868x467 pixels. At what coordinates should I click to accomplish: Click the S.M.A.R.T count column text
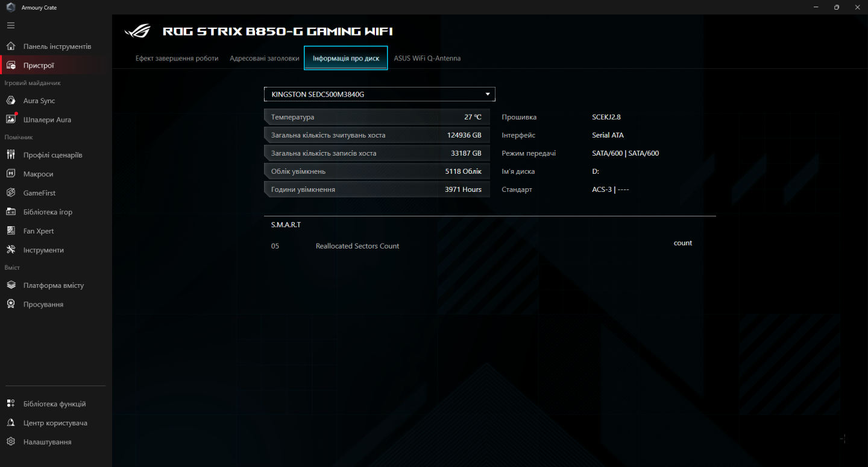(683, 243)
